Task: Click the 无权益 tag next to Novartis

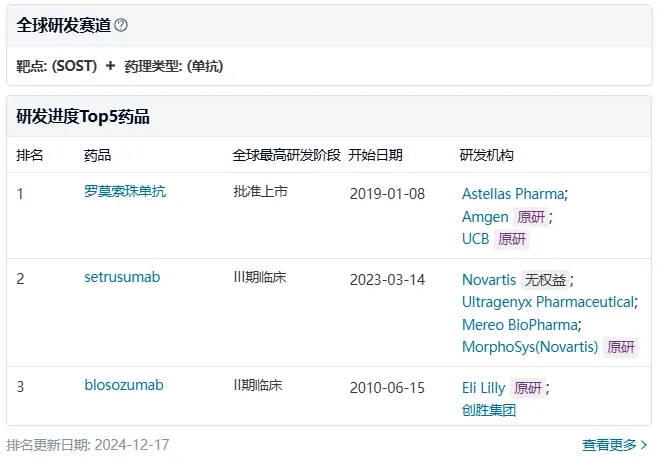Action: coord(546,280)
